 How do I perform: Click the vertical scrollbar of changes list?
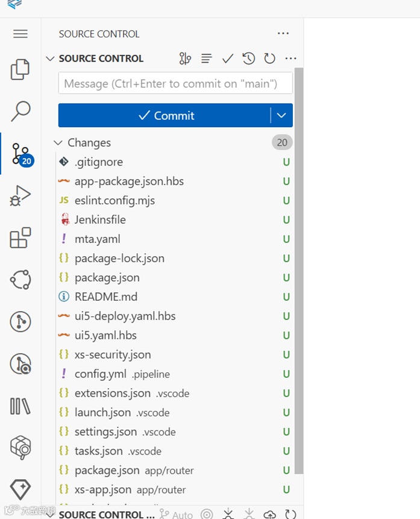pyautogui.click(x=299, y=271)
